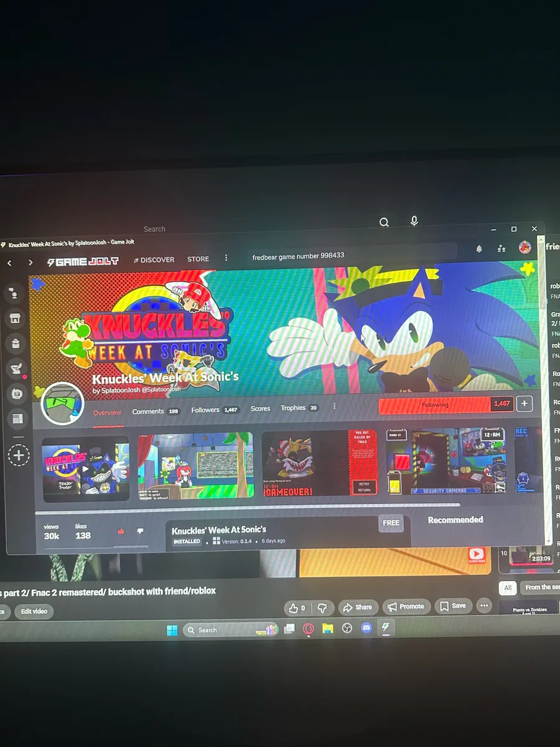The image size is (560, 747).
Task: Click the 1,467 follower count badge
Action: 502,403
